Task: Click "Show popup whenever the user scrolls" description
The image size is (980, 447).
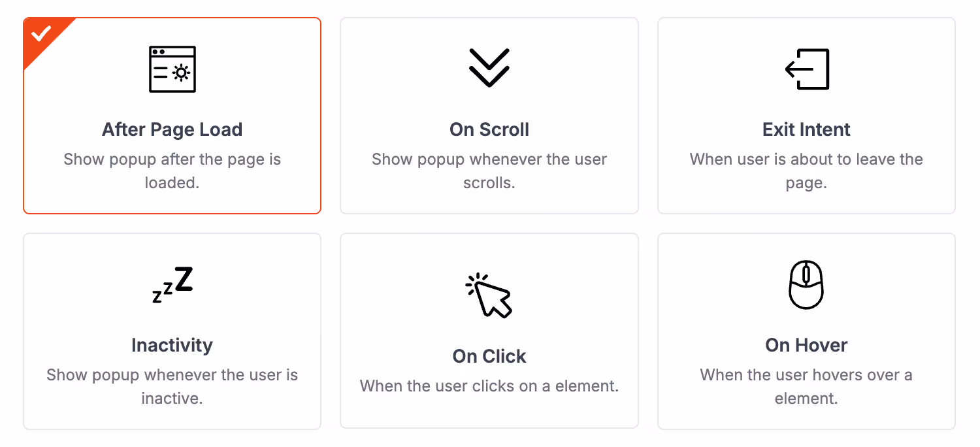Action: coord(489,171)
